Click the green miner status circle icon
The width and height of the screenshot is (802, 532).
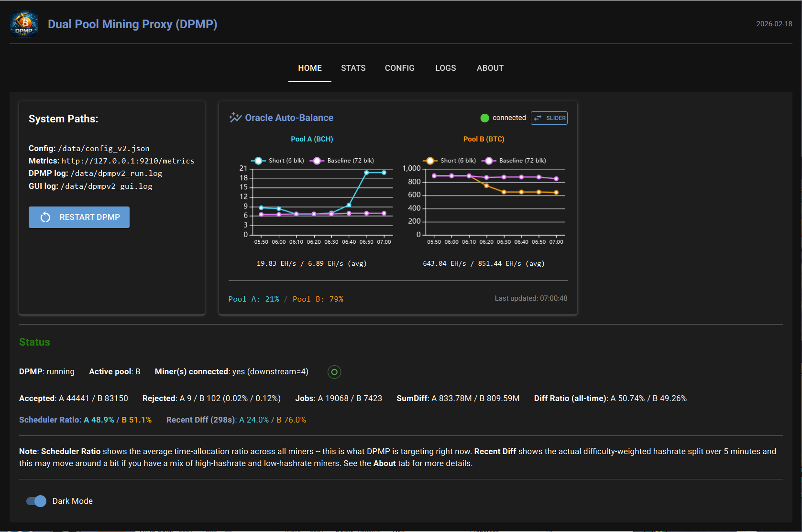(334, 372)
